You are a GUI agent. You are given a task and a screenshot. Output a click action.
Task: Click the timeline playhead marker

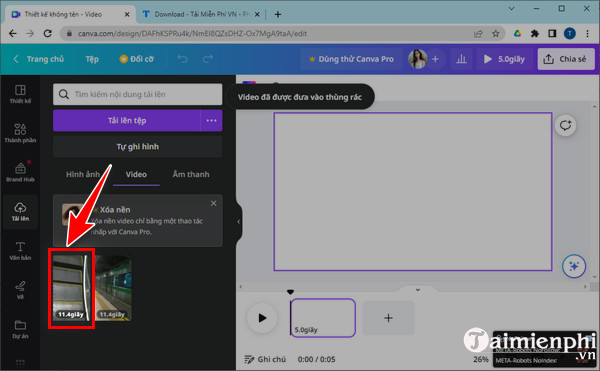coord(290,292)
